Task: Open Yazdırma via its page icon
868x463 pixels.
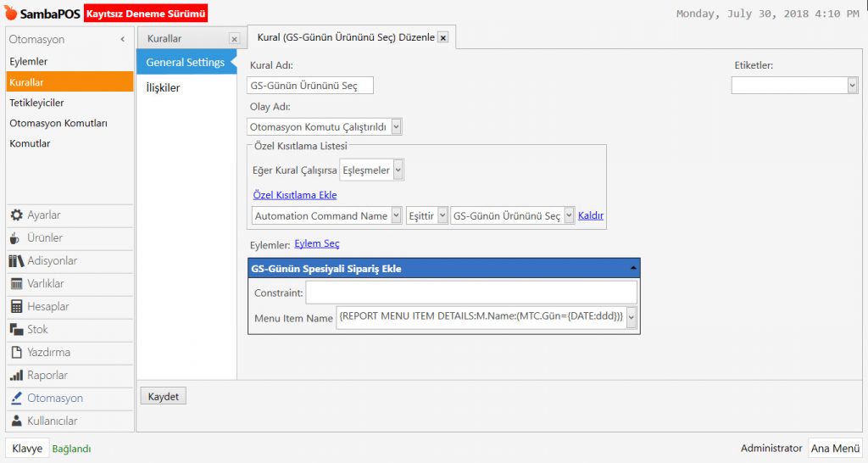Action: tap(16, 353)
